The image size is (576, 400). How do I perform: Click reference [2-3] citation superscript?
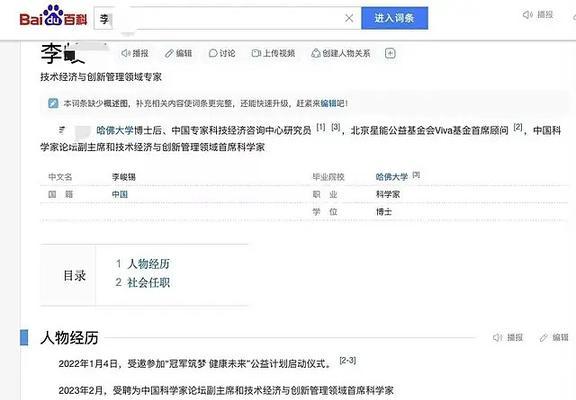click(348, 360)
